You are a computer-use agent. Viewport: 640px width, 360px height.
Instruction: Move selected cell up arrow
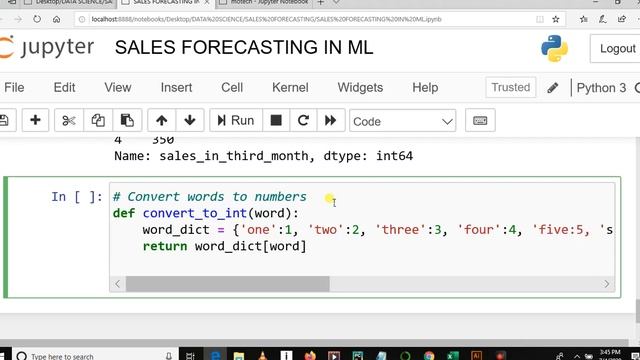[162, 120]
